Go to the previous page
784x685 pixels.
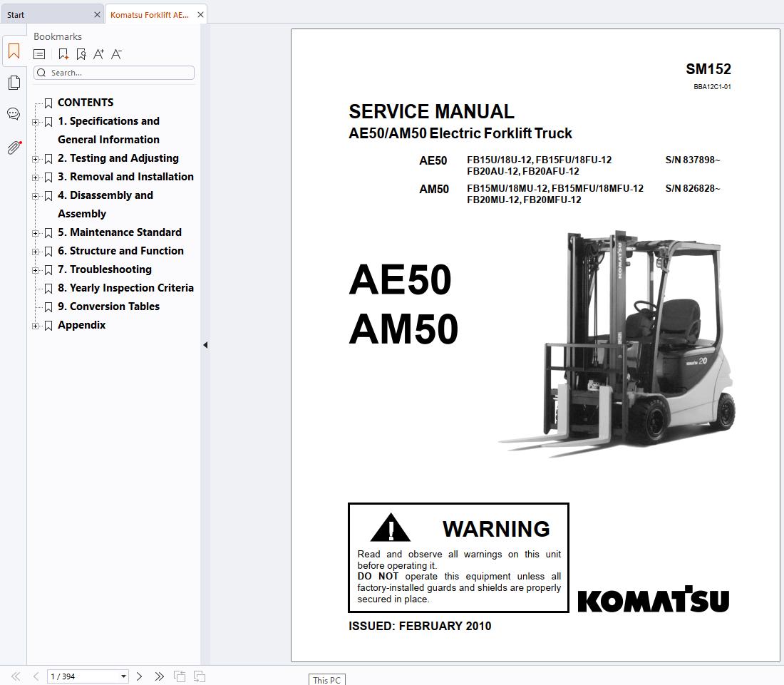[36, 676]
